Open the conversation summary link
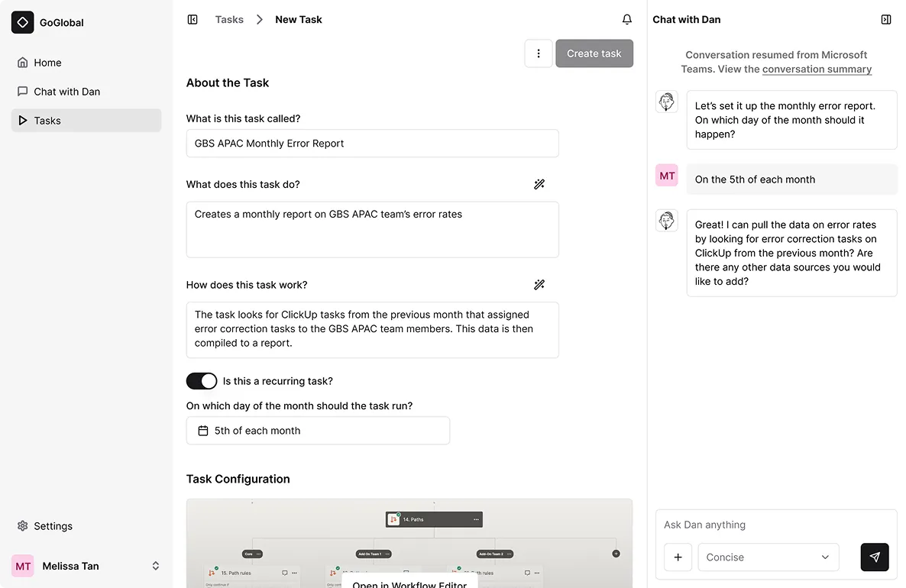This screenshot has width=906, height=588. [817, 69]
